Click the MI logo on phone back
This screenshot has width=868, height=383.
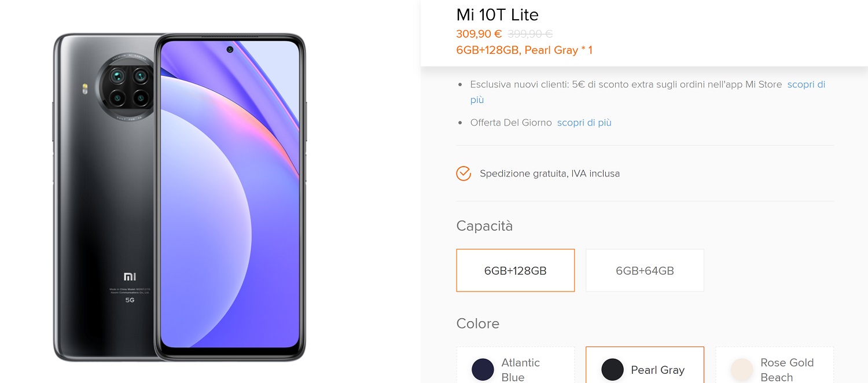[x=130, y=277]
